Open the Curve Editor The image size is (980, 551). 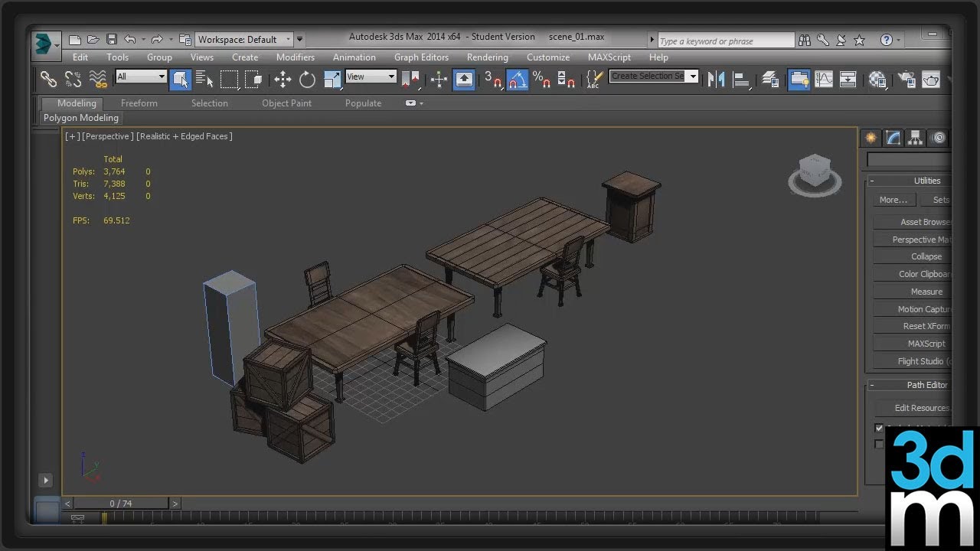824,79
